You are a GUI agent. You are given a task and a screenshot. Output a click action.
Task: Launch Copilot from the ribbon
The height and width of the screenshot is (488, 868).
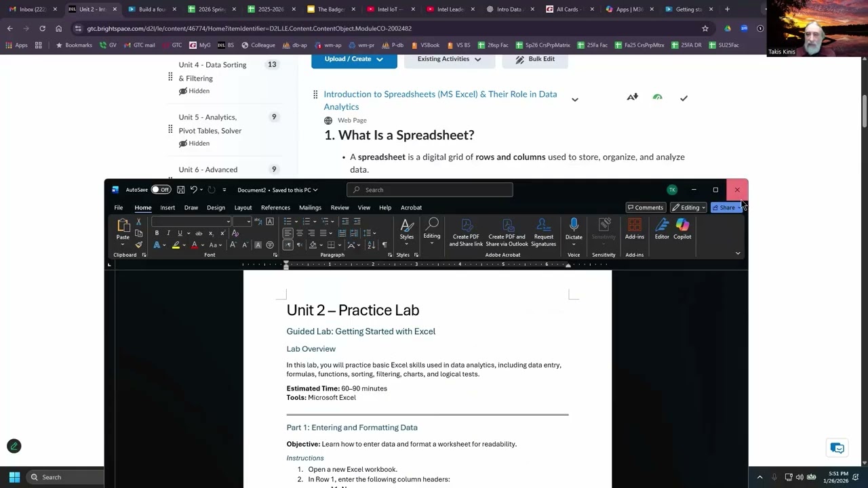click(682, 230)
